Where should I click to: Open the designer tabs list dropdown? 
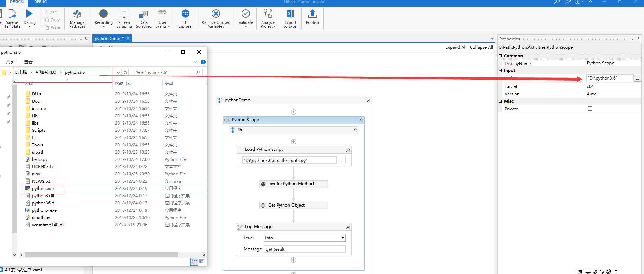tap(492, 39)
